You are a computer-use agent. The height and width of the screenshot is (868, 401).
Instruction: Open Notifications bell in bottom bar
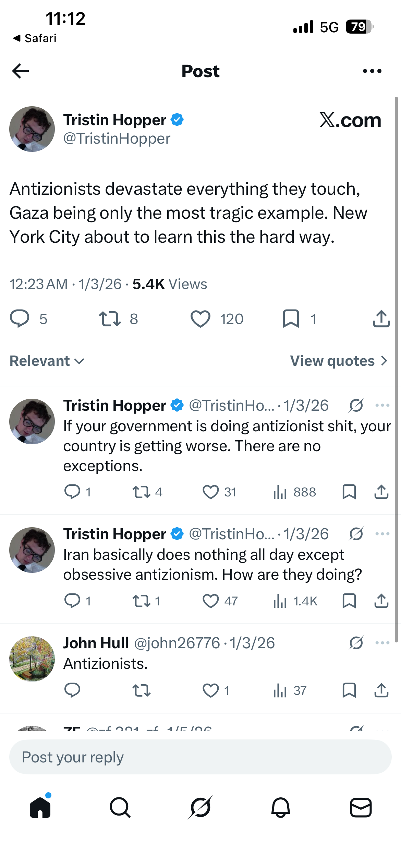point(281,807)
